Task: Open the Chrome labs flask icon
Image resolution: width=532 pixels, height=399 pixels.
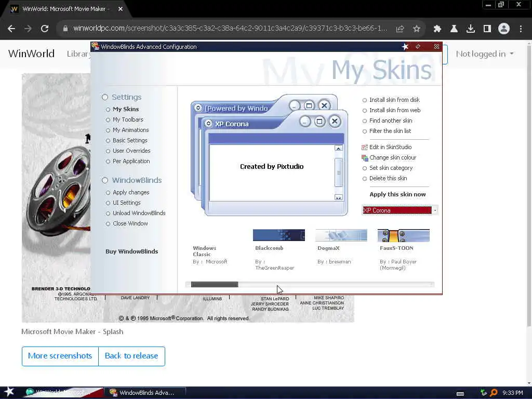Action: [454, 29]
